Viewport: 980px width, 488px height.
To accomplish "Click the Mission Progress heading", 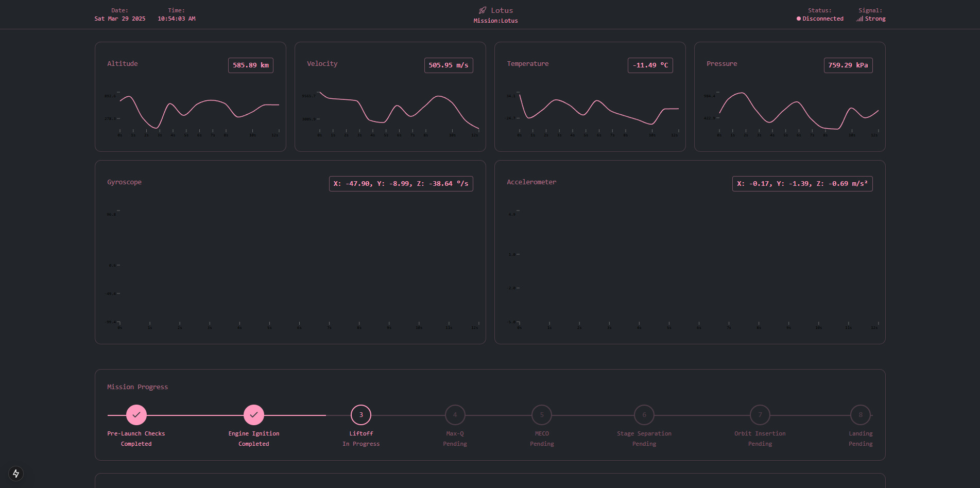I will [137, 387].
